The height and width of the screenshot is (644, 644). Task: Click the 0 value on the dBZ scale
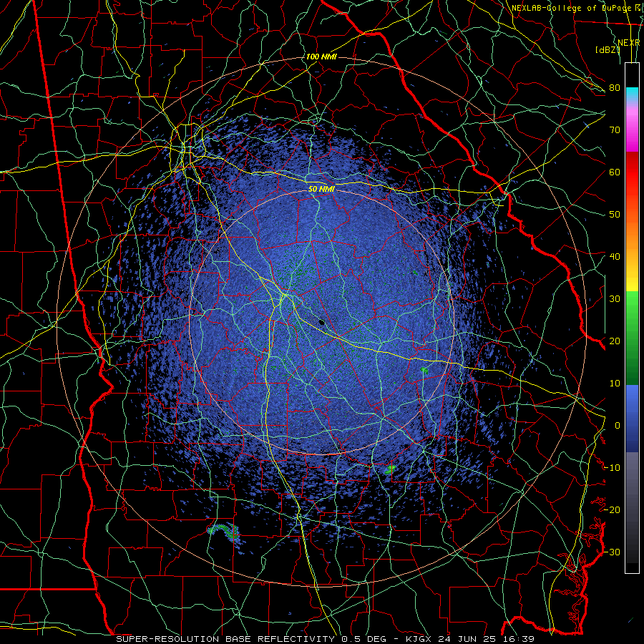[x=618, y=426]
